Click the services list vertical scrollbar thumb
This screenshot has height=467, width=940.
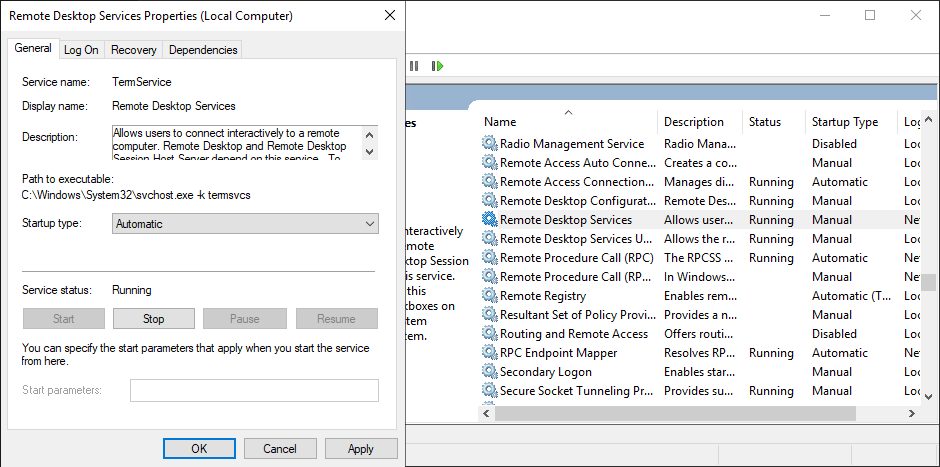pyautogui.click(x=929, y=282)
